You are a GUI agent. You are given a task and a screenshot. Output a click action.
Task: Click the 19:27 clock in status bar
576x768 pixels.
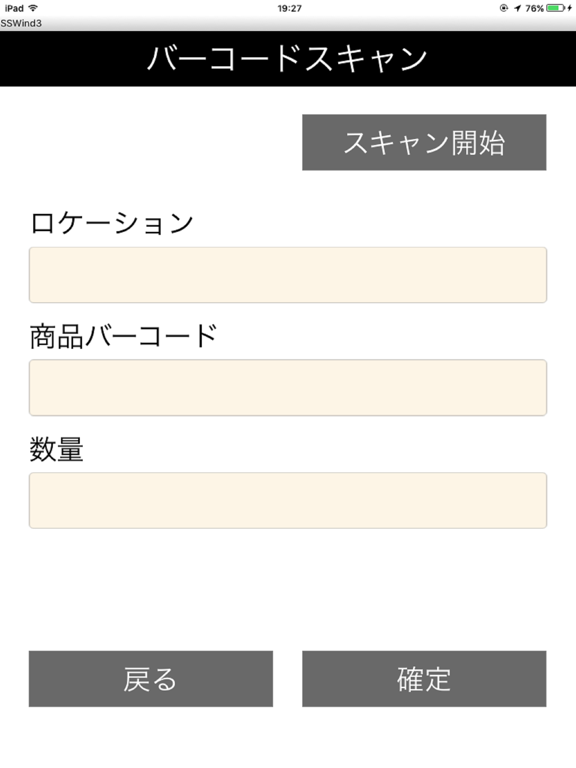pos(289,8)
